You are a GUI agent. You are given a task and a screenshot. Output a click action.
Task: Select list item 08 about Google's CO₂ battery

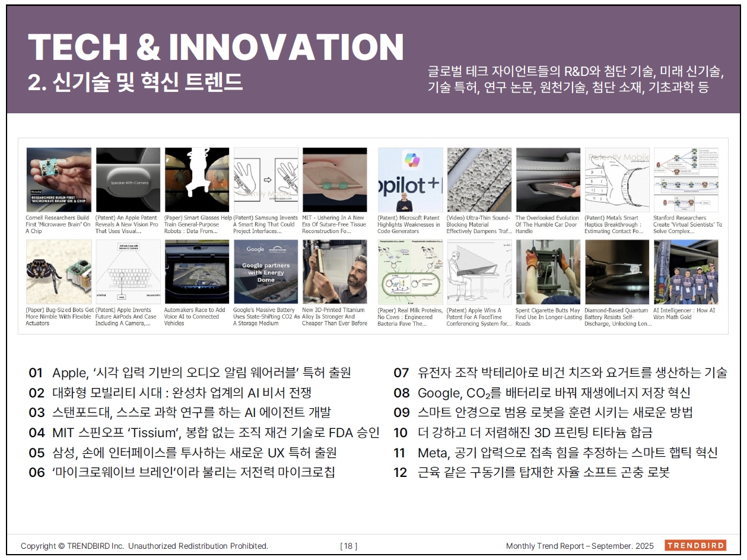[542, 393]
